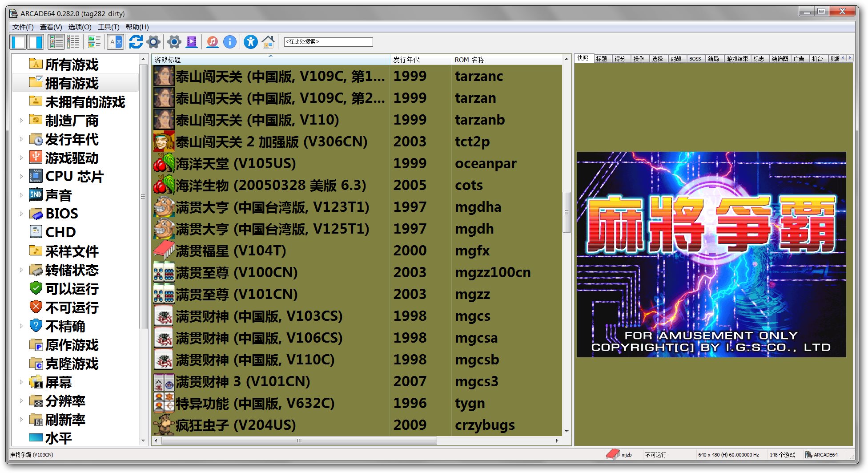Click the home house toolbar icon
868x473 pixels.
click(x=268, y=42)
